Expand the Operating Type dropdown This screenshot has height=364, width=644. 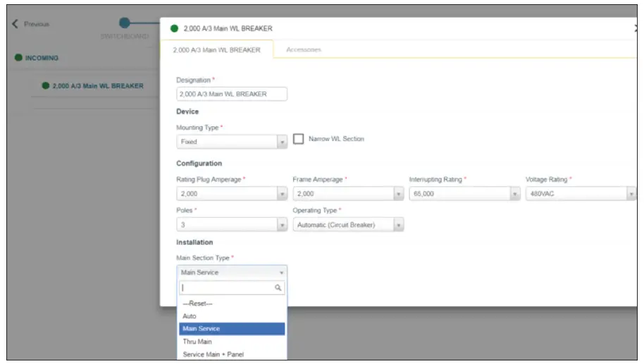coord(348,225)
